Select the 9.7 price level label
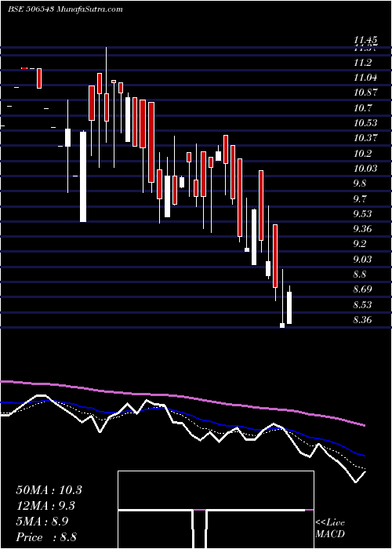Screen dimensions: 392x549 coord(359,199)
